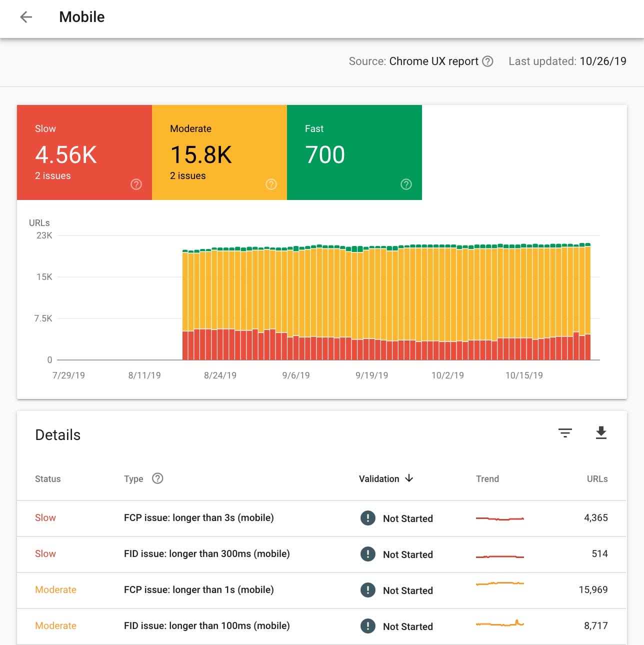The height and width of the screenshot is (645, 644).
Task: Sort by Validation column arrow
Action: (x=409, y=478)
